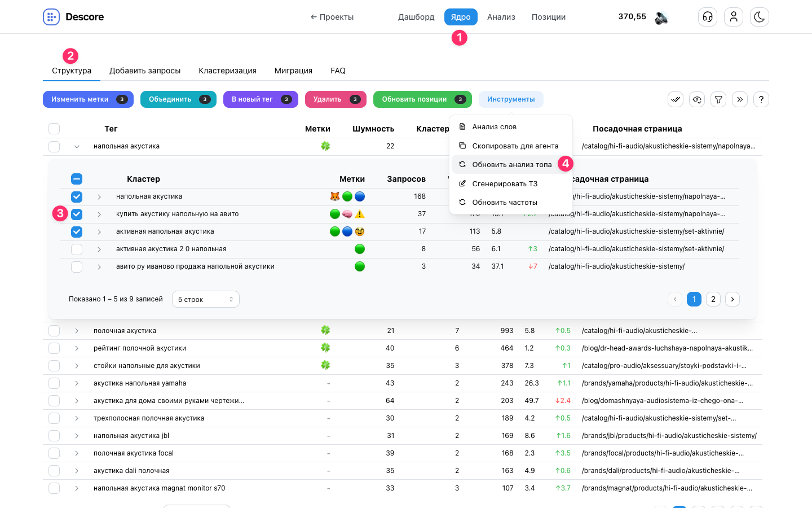Open the 5 строк rows-per-page dropdown
This screenshot has height=508, width=812.
click(206, 299)
